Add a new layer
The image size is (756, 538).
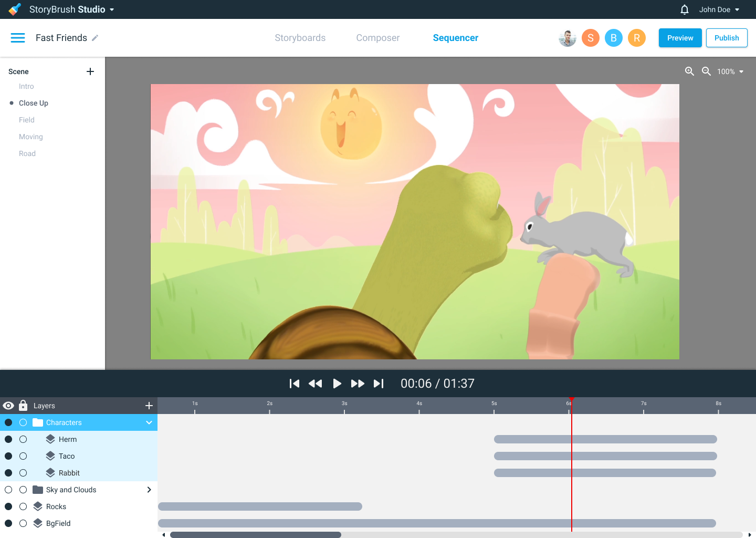click(x=149, y=406)
